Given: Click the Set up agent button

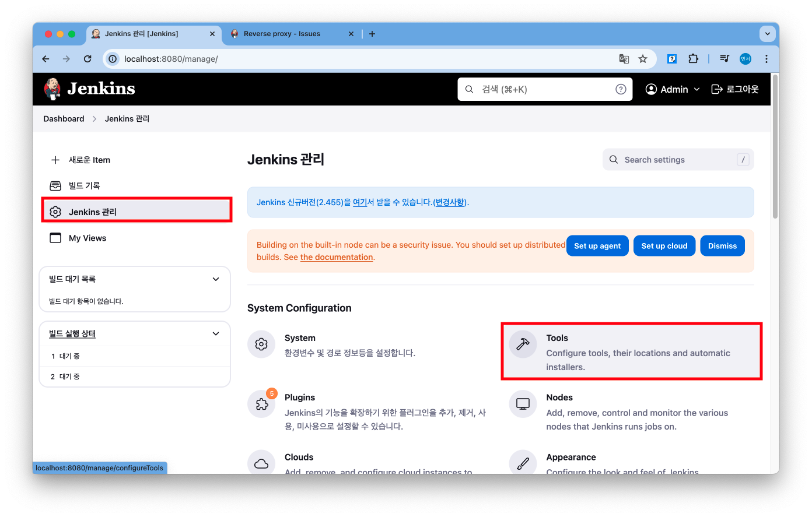Looking at the screenshot, I should click(x=597, y=246).
